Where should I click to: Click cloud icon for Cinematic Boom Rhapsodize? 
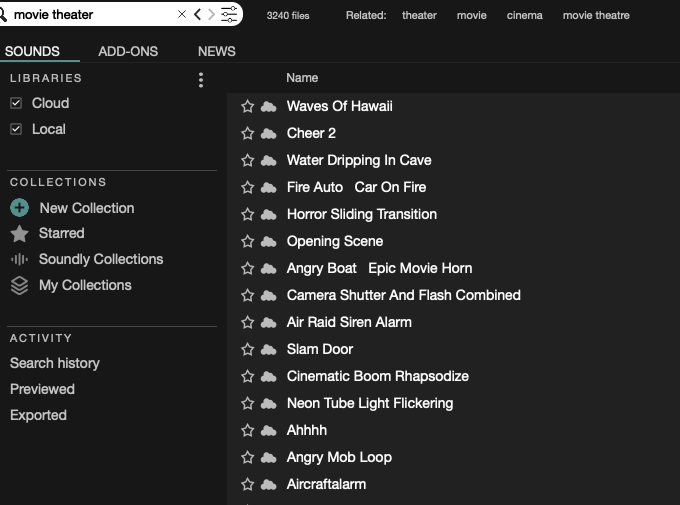(268, 376)
